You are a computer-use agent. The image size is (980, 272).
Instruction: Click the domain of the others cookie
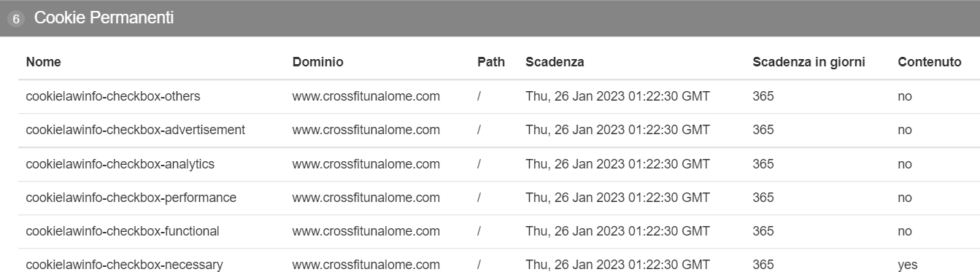[366, 96]
